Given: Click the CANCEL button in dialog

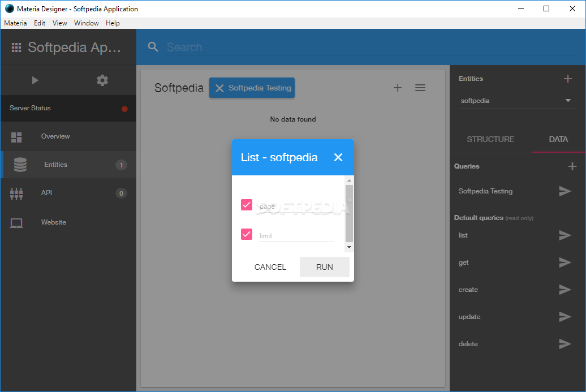Looking at the screenshot, I should coord(270,267).
